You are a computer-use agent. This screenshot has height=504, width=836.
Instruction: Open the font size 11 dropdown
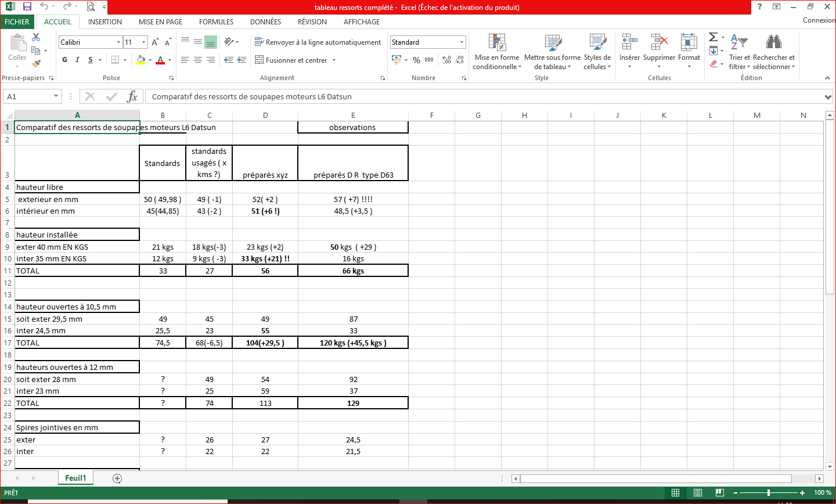pyautogui.click(x=143, y=42)
